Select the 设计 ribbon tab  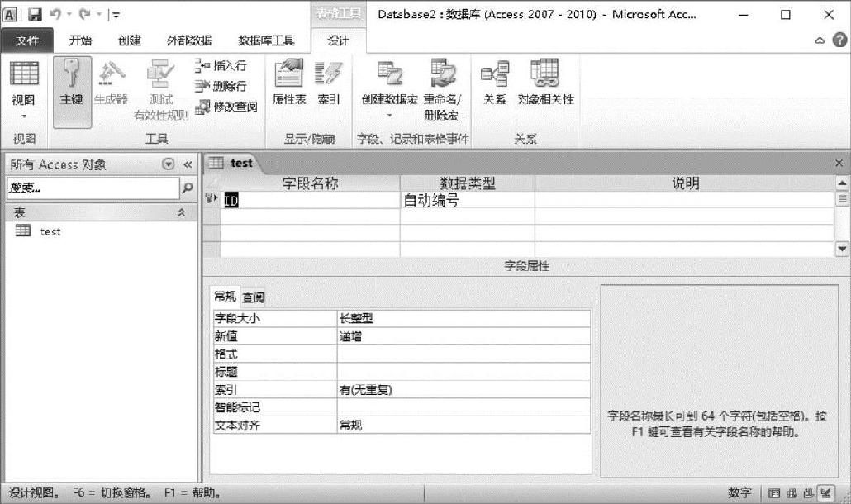click(x=338, y=40)
